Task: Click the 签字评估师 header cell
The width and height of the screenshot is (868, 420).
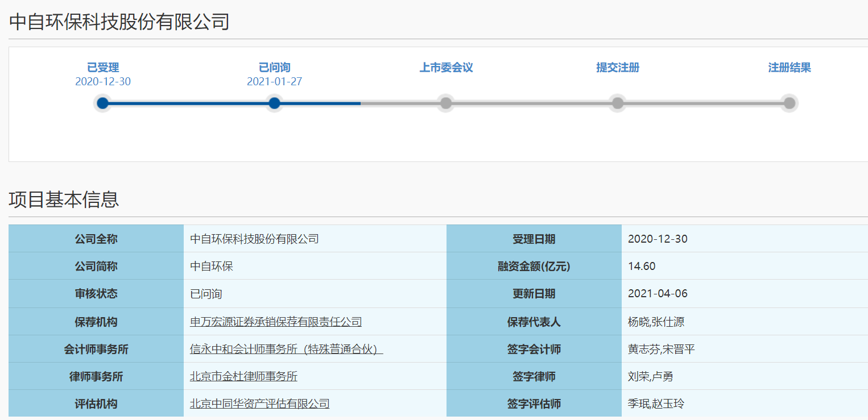Action: pos(534,404)
